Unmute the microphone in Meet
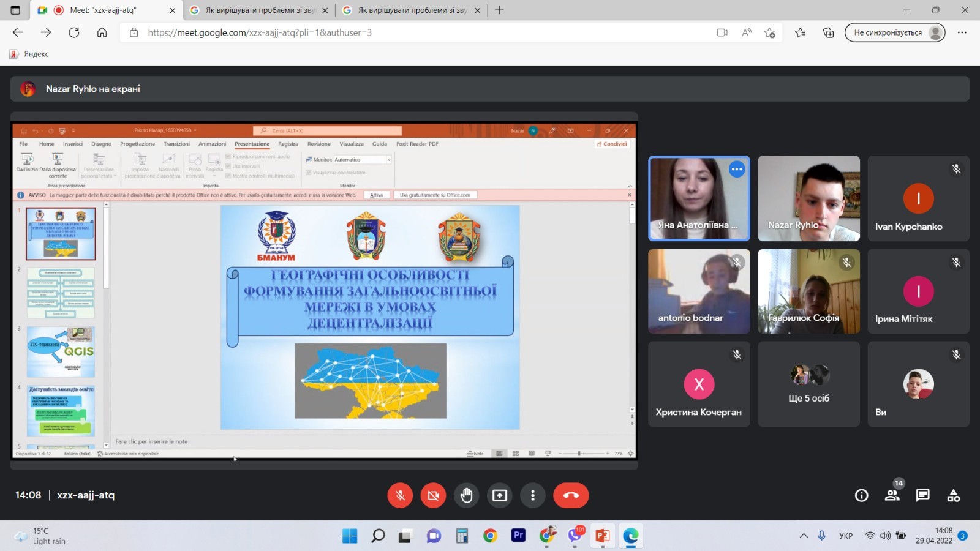This screenshot has height=551, width=980. (x=400, y=495)
